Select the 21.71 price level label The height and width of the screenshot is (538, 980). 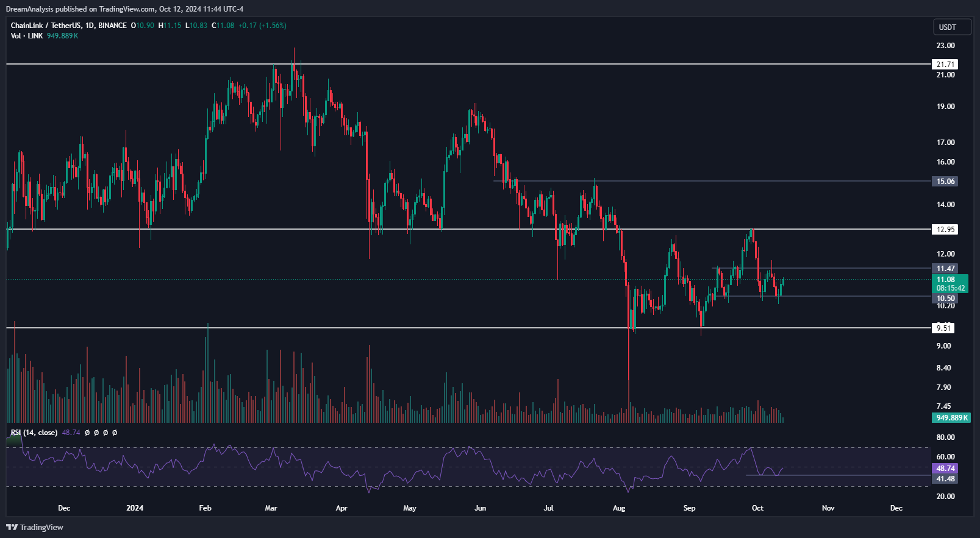[945, 64]
